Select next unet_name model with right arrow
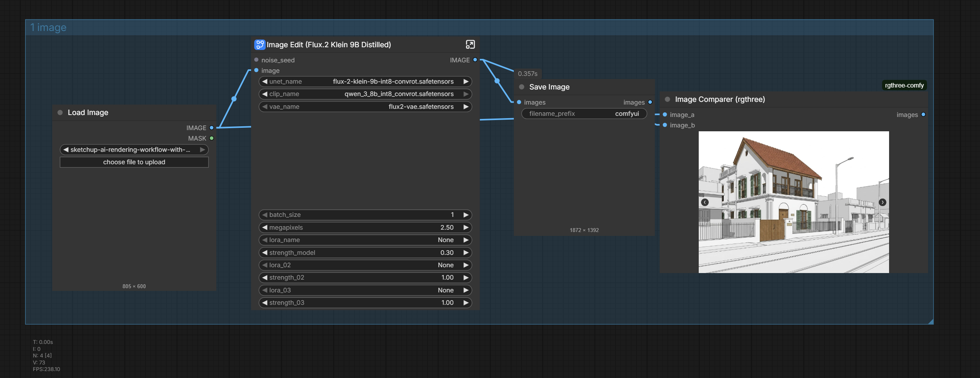980x378 pixels. tap(466, 82)
